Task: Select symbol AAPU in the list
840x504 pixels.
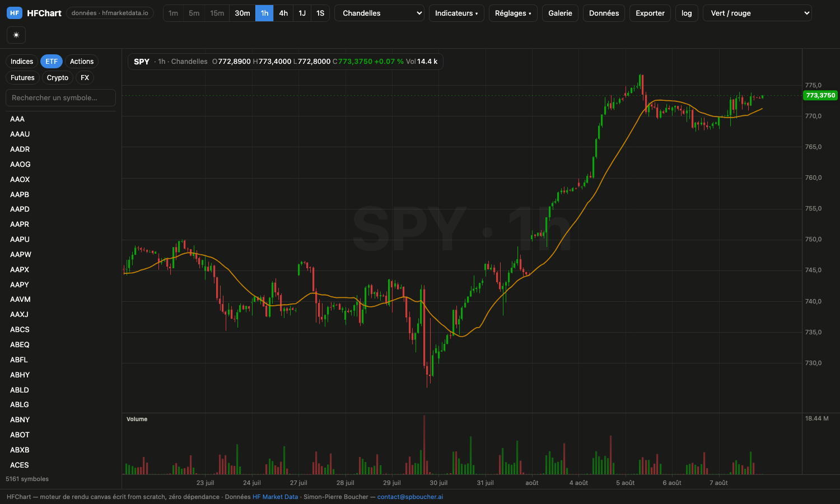Action: point(60,239)
